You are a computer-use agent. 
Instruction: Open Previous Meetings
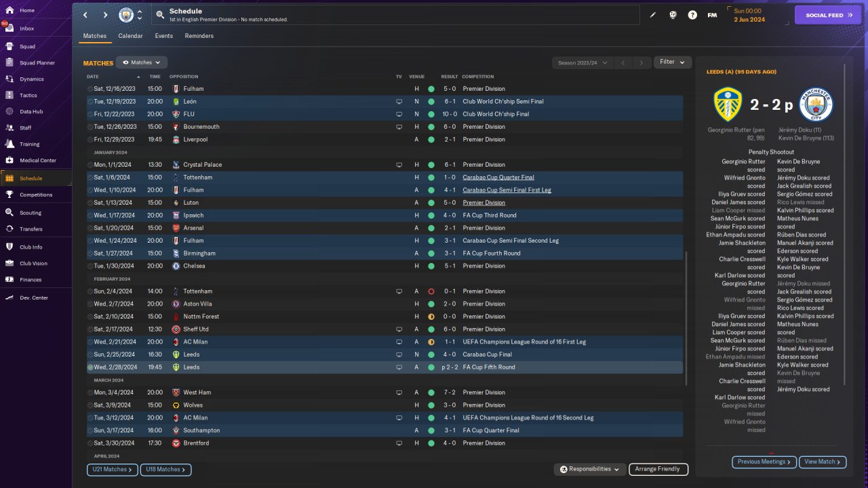coord(764,462)
